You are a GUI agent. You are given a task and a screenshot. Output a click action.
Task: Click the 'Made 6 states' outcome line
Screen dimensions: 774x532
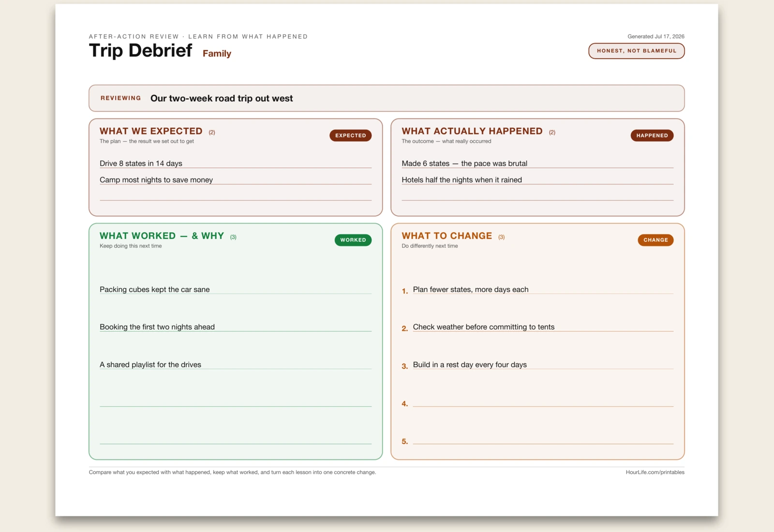tap(537, 163)
